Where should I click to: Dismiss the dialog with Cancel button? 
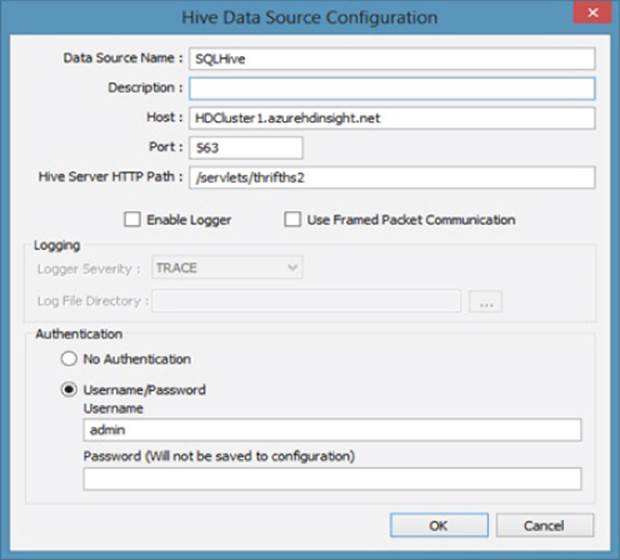[545, 525]
